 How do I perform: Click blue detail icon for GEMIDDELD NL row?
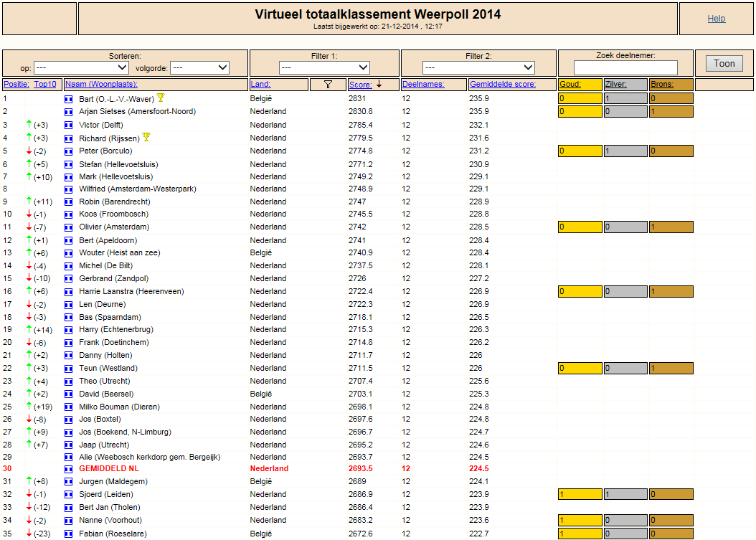(68, 469)
